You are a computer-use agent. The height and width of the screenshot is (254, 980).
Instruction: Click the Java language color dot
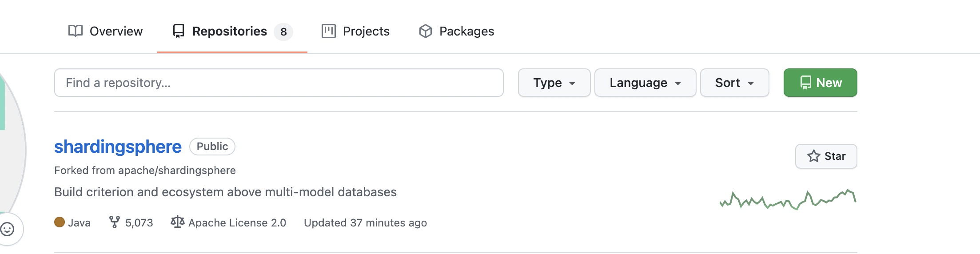[60, 222]
